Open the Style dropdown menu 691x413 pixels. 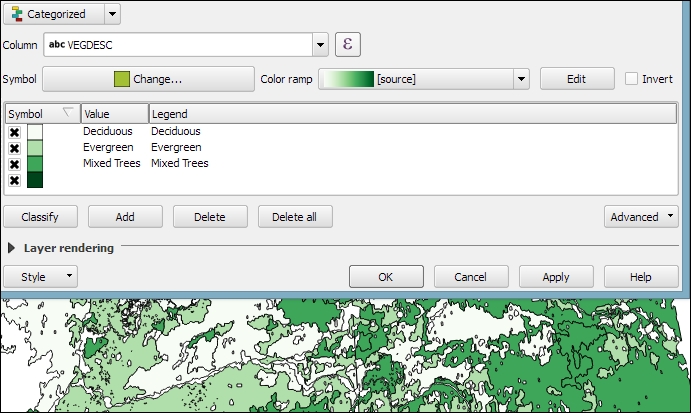pos(41,277)
